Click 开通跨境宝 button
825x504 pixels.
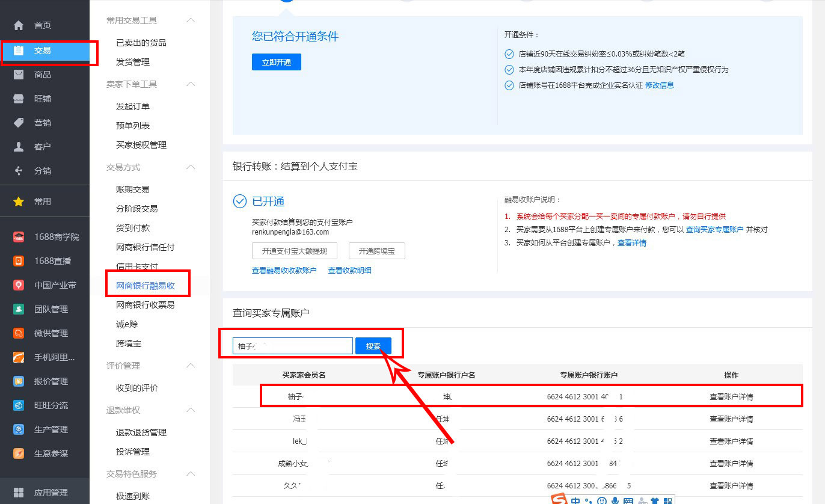pos(377,251)
